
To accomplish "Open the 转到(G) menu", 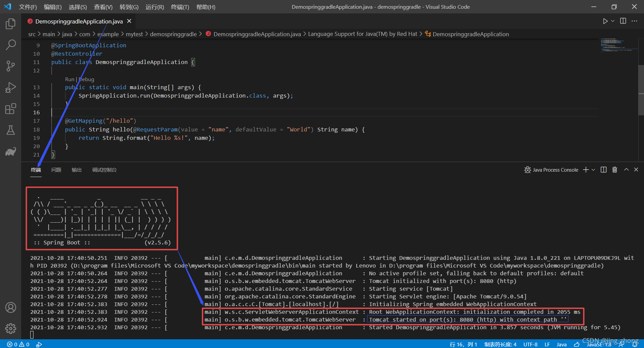I will point(129,7).
